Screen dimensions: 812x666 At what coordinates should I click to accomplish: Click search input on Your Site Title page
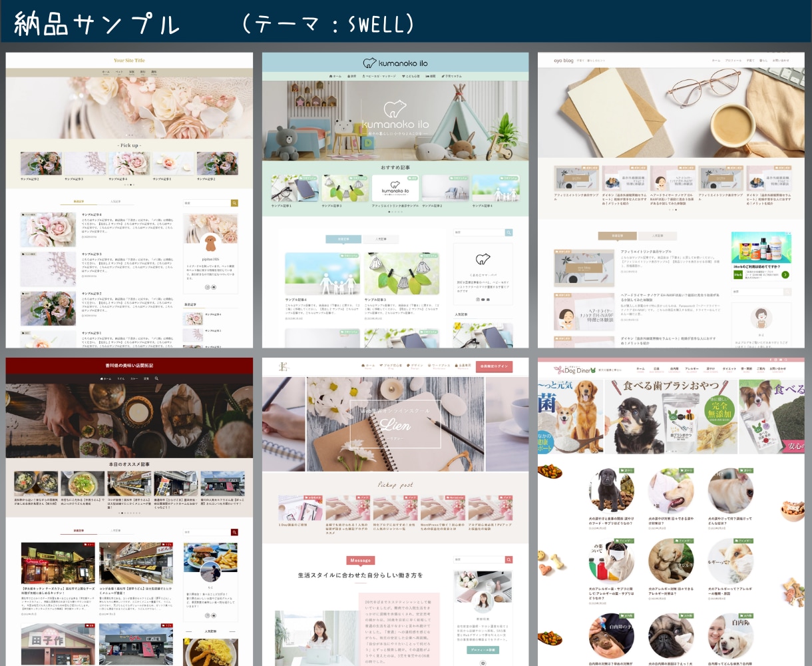[207, 203]
